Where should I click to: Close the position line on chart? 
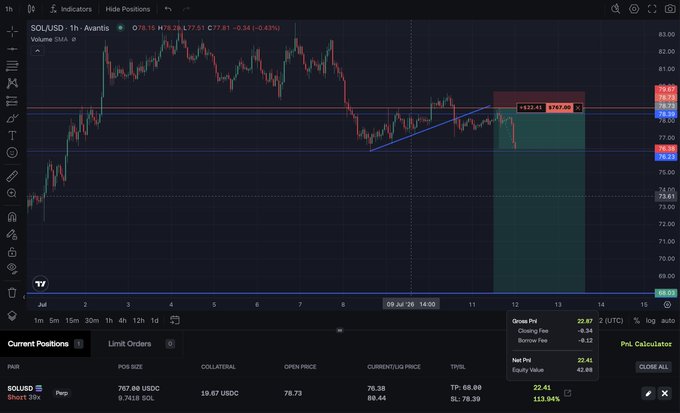pos(578,108)
